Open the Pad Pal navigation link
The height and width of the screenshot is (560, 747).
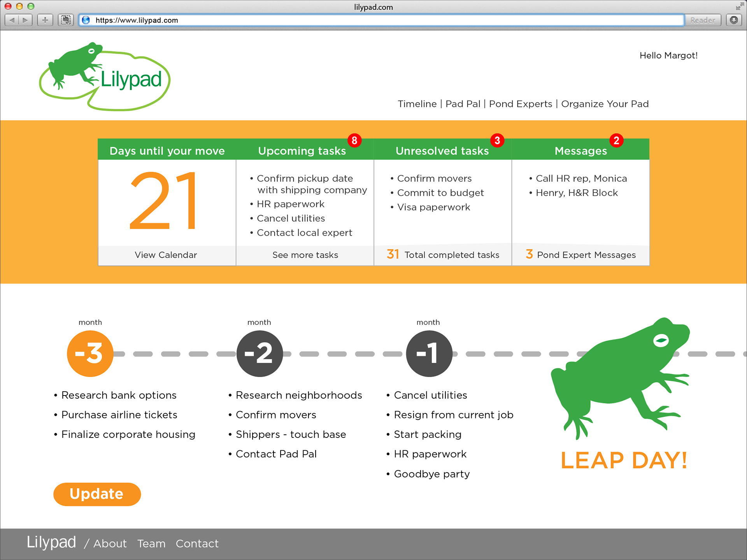click(463, 104)
